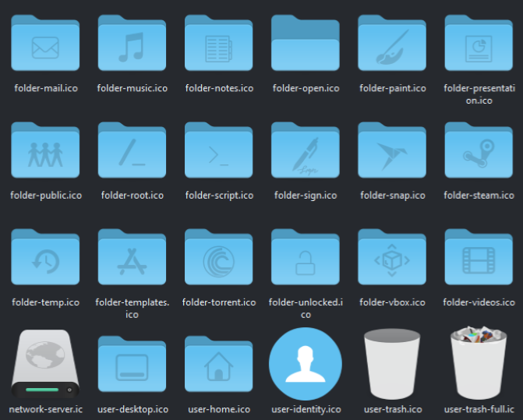Image resolution: width=523 pixels, height=420 pixels.
Task: Click the folder-sign.ico pen icon
Action: pos(306,152)
